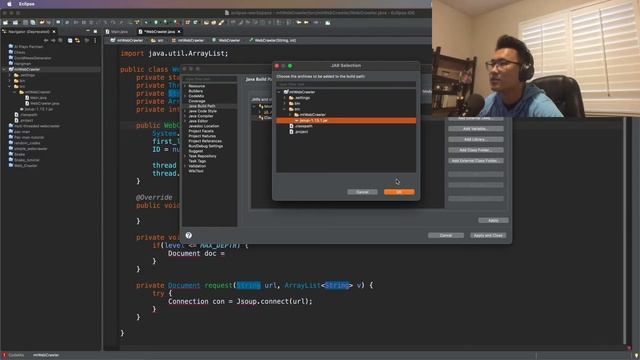This screenshot has height=360, width=640.
Task: Maximize the Navigator view
Action: pyautogui.click(x=96, y=31)
